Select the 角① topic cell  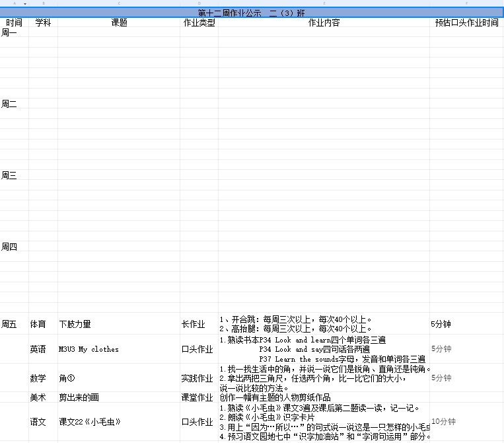tap(119, 378)
